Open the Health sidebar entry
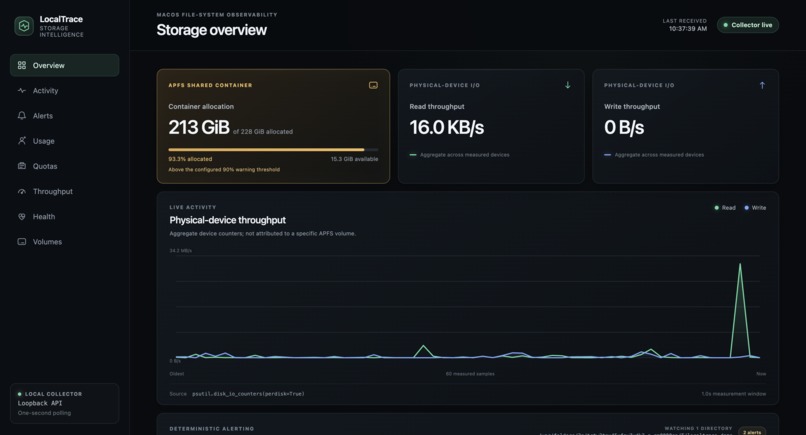Image resolution: width=806 pixels, height=435 pixels. click(x=64, y=216)
